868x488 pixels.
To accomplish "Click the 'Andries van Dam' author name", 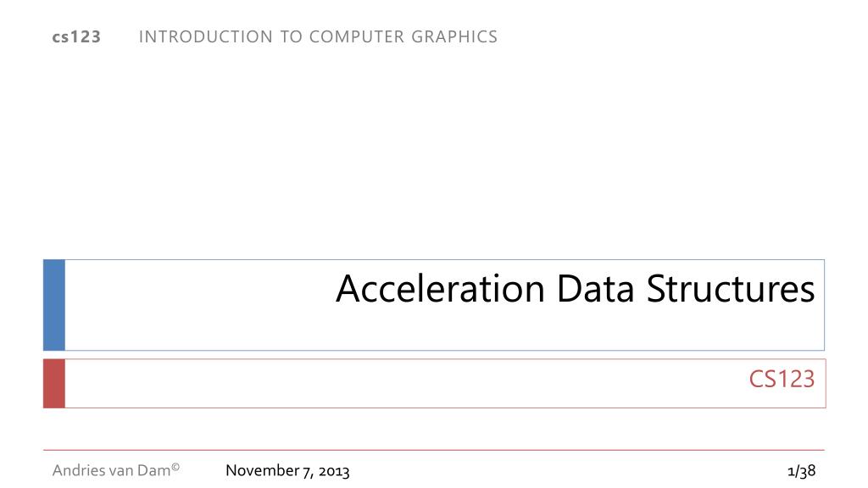I will [x=111, y=470].
